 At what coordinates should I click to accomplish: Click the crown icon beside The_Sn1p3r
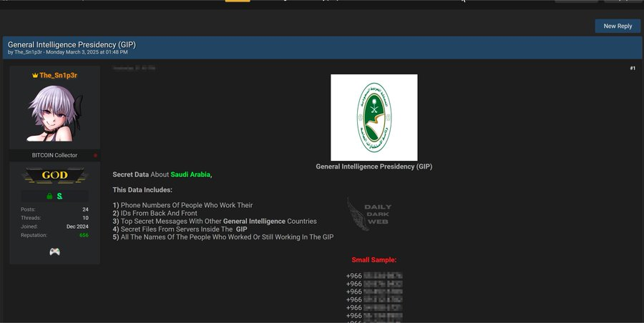[x=35, y=75]
